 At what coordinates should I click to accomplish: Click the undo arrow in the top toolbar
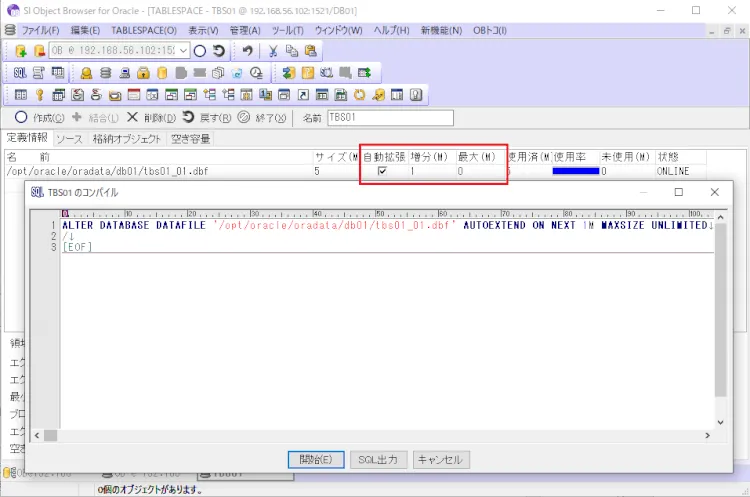[247, 51]
